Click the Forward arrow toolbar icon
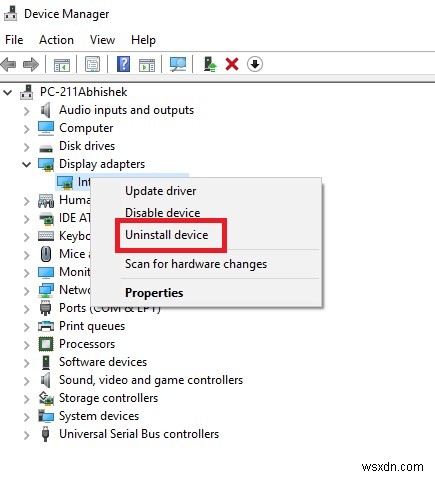Image resolution: width=435 pixels, height=477 pixels. (x=31, y=64)
